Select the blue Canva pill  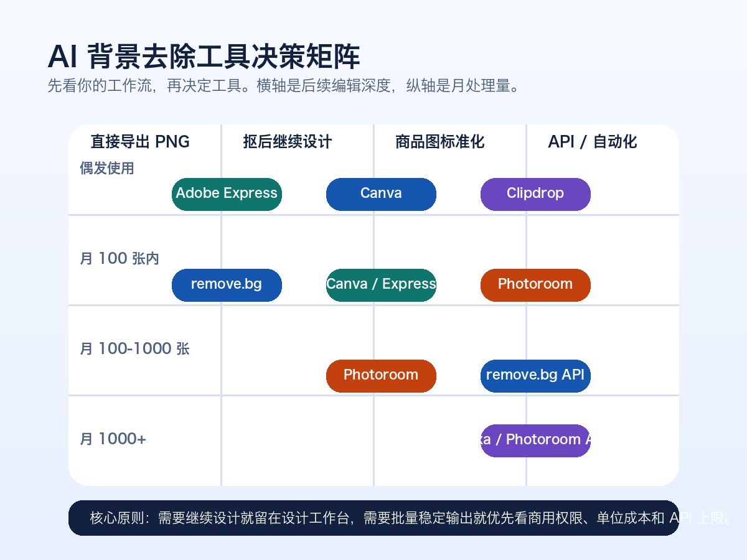click(x=381, y=194)
